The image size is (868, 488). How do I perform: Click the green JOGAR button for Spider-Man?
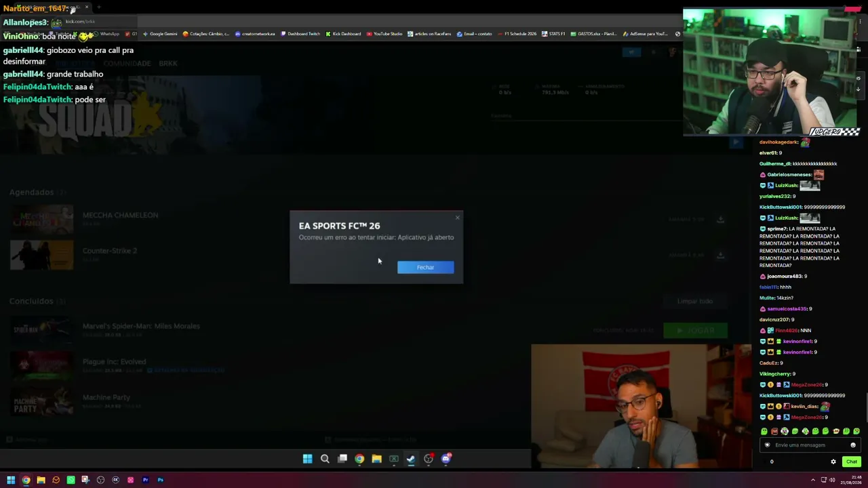pyautogui.click(x=695, y=330)
